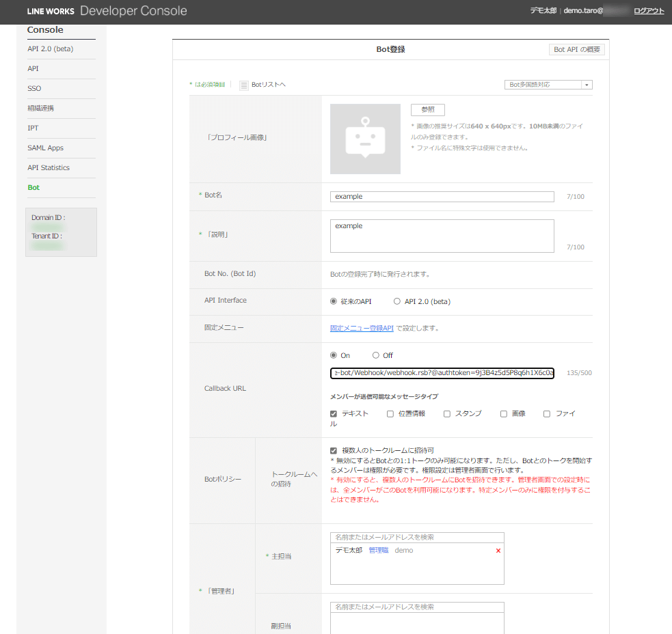672x634 pixels.
Task: Open the Bot多国語対応 dropdown
Action: tap(548, 85)
